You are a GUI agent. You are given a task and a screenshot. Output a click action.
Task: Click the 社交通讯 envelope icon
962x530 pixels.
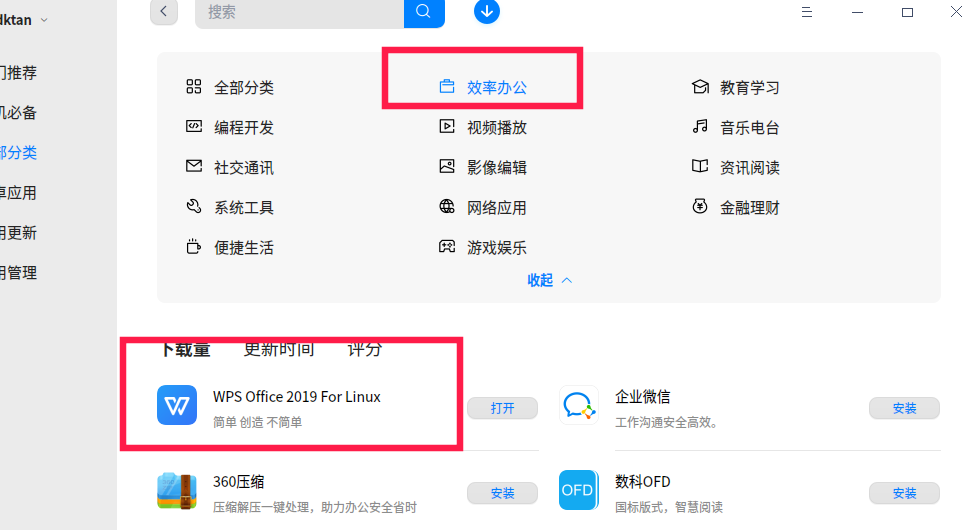click(x=194, y=166)
